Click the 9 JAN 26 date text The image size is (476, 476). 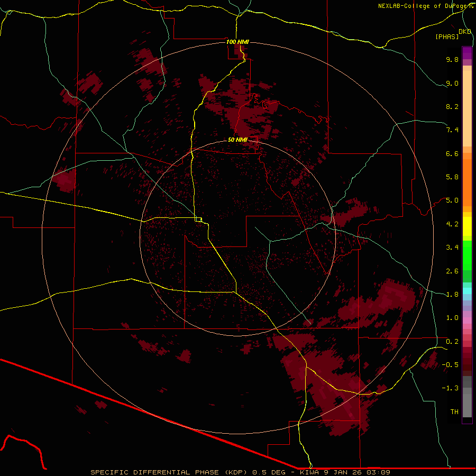point(344,472)
